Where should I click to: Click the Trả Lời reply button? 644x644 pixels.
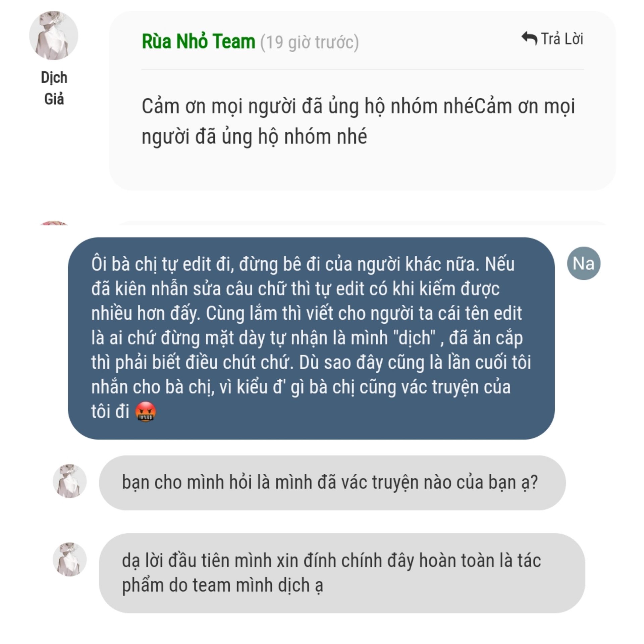(x=552, y=39)
